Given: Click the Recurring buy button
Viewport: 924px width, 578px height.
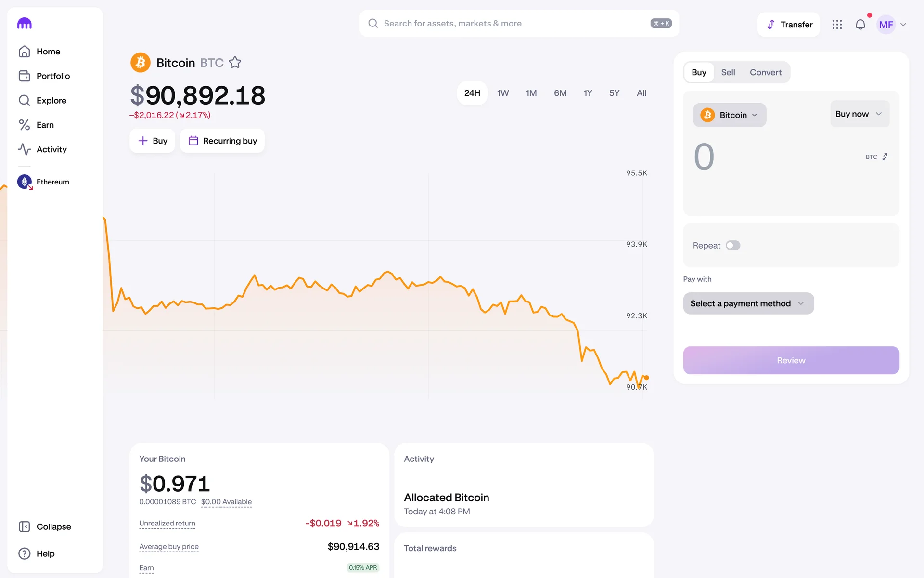Looking at the screenshot, I should click(x=222, y=141).
